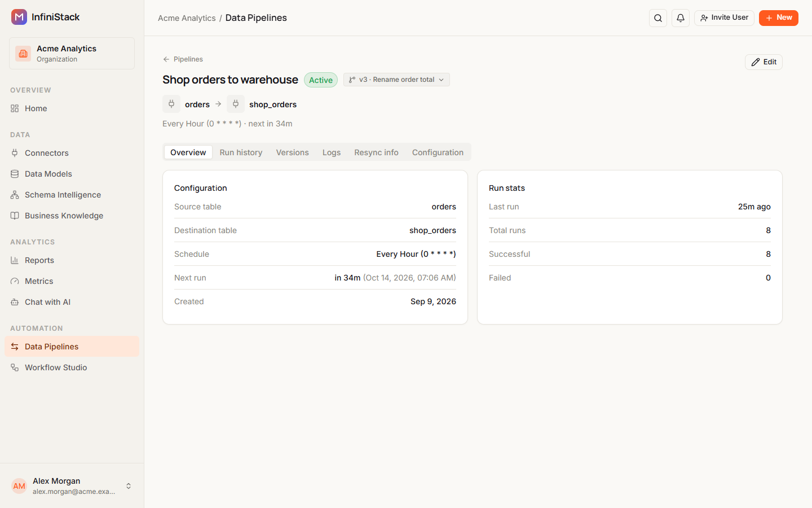The height and width of the screenshot is (508, 812).
Task: Click the back arrow beside Pipelines
Action: [166, 59]
